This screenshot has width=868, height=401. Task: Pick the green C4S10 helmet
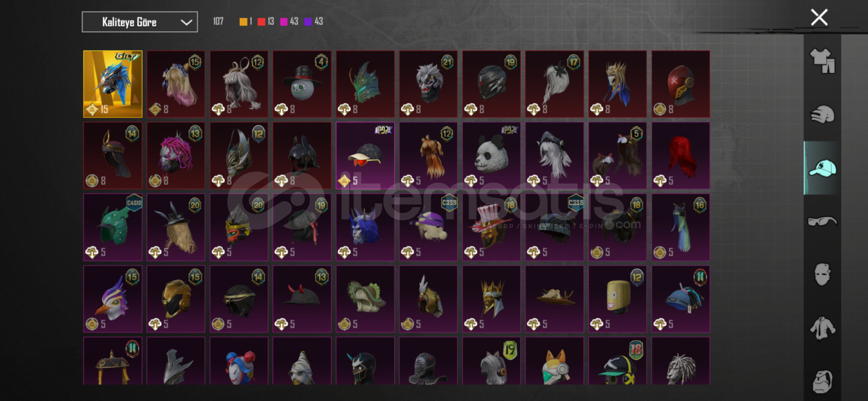(113, 227)
